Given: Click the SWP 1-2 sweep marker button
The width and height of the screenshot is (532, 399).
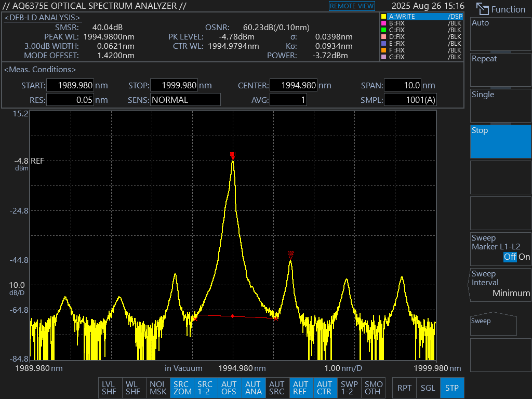Looking at the screenshot, I should pyautogui.click(x=348, y=388).
